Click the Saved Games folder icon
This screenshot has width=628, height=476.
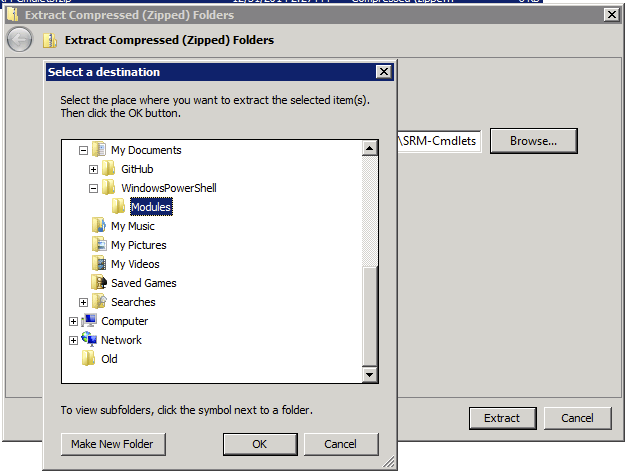pyautogui.click(x=99, y=282)
